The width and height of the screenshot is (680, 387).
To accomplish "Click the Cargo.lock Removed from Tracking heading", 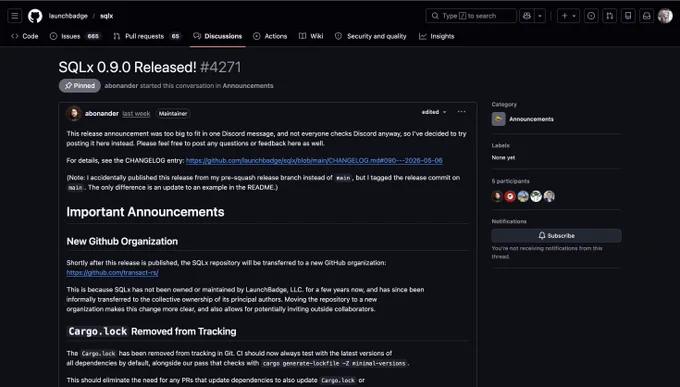I will pyautogui.click(x=152, y=331).
